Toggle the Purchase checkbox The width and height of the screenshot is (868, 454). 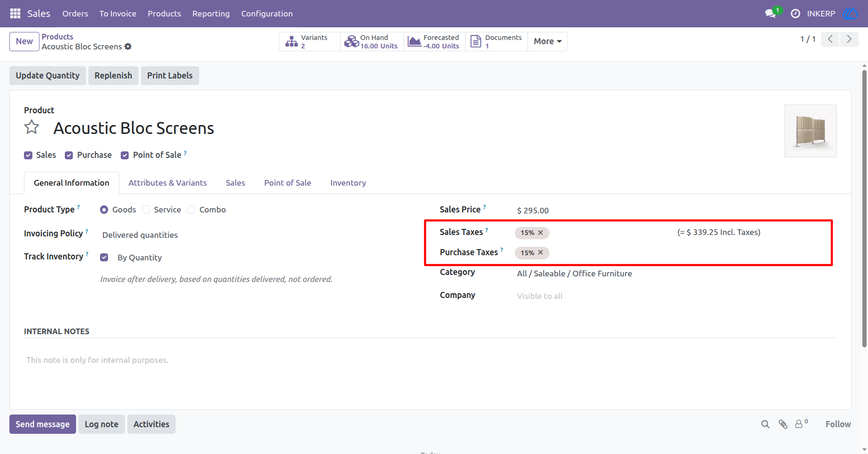coord(69,156)
